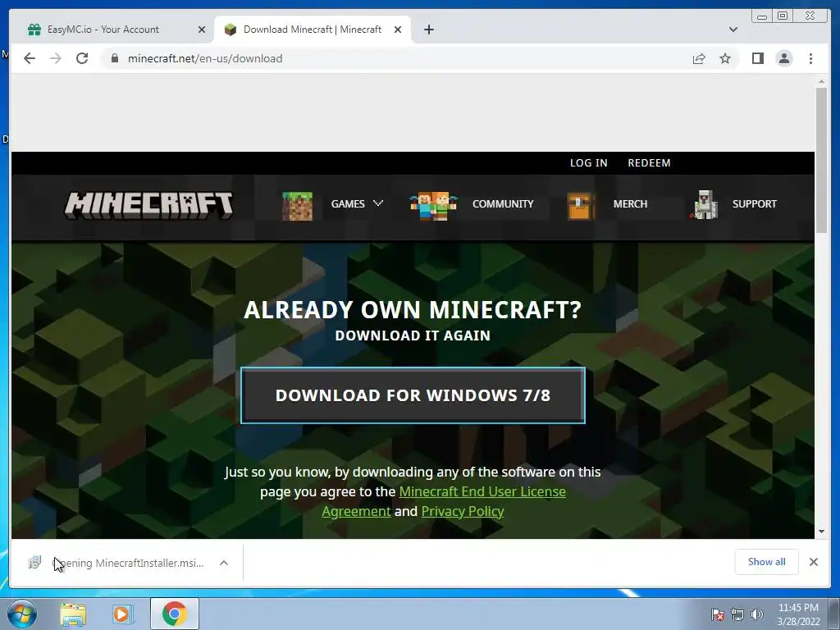
Task: Click the Minecraft logo
Action: pos(149,205)
